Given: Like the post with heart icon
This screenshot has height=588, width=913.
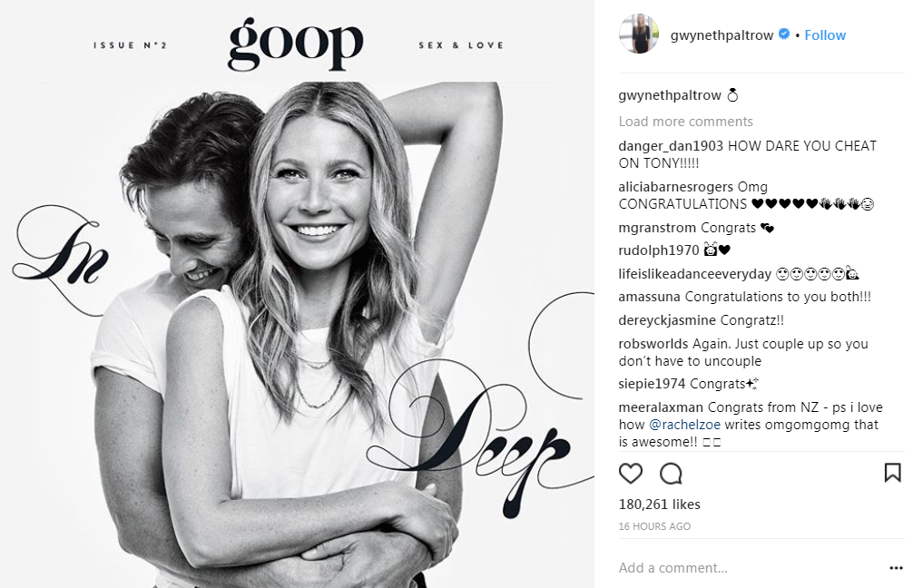Looking at the screenshot, I should (x=631, y=474).
